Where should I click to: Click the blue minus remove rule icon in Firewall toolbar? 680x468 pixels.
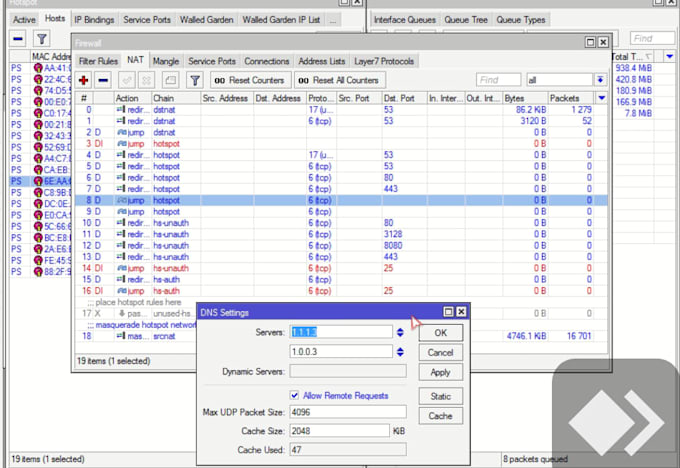tap(103, 80)
